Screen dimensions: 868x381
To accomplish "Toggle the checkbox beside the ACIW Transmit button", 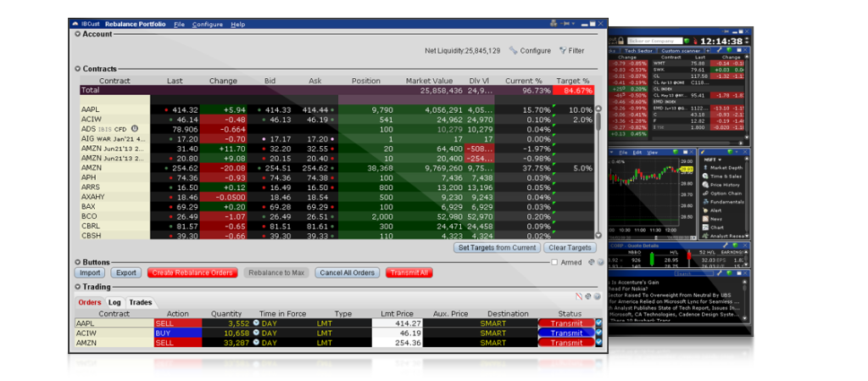I will point(598,333).
